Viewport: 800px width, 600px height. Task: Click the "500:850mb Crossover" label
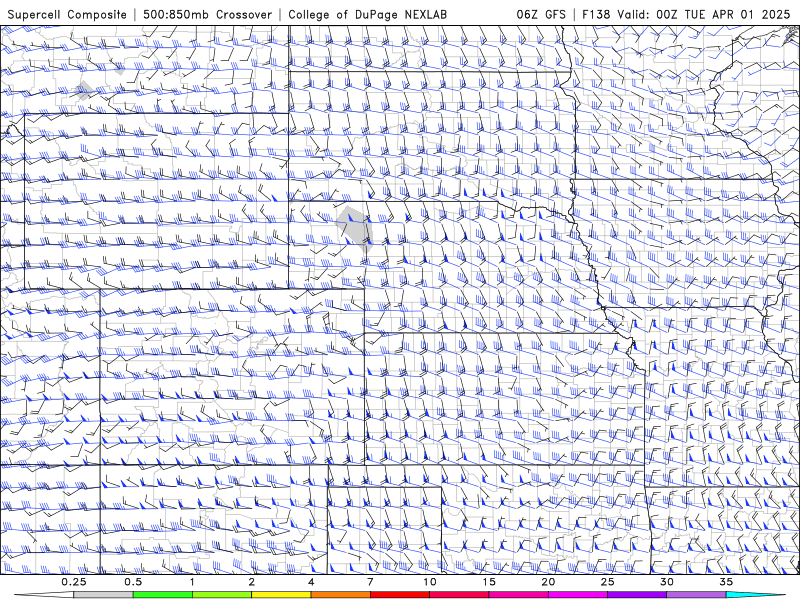207,14
